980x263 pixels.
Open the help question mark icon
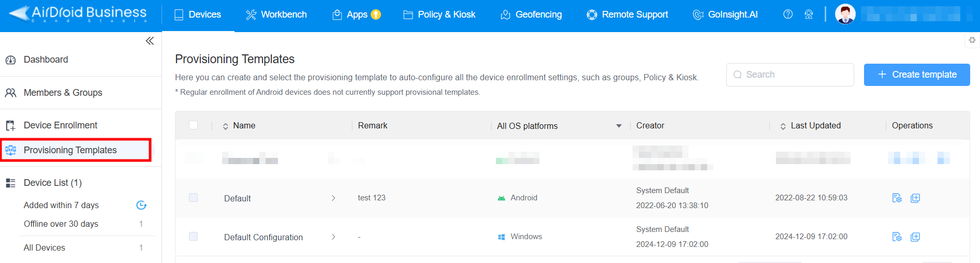coord(788,14)
